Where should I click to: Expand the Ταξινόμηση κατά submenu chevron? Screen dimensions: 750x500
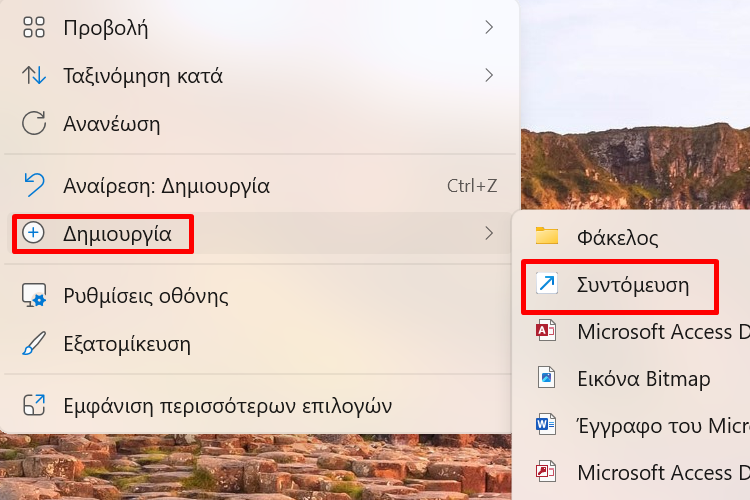point(488,75)
